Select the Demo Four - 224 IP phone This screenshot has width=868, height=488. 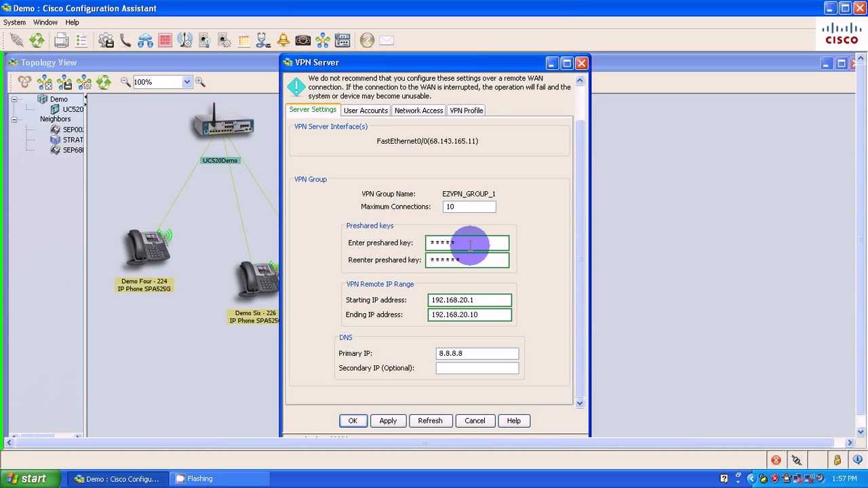pos(148,249)
